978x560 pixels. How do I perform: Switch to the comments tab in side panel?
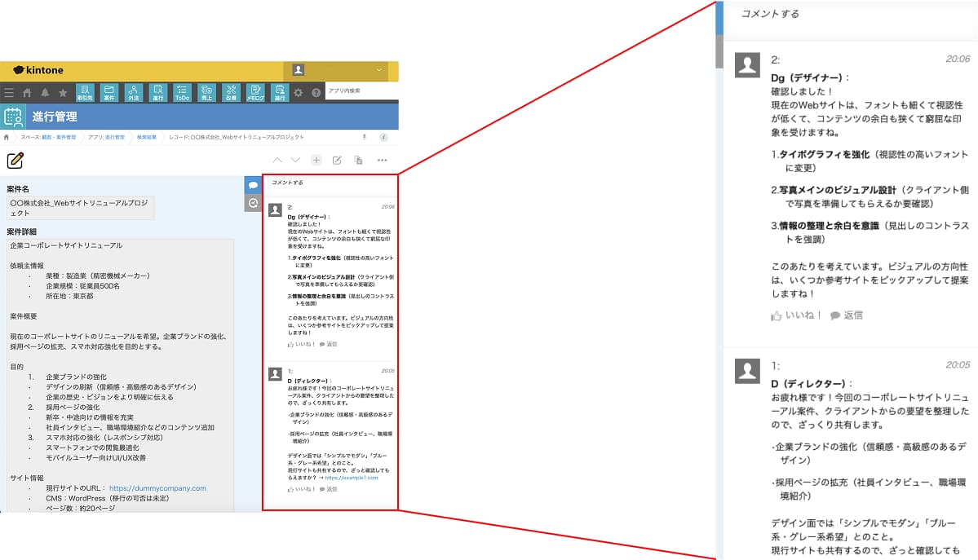[253, 185]
